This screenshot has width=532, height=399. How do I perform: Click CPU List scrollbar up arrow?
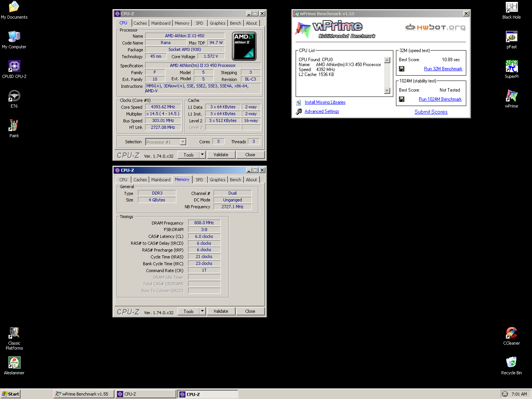(387, 60)
